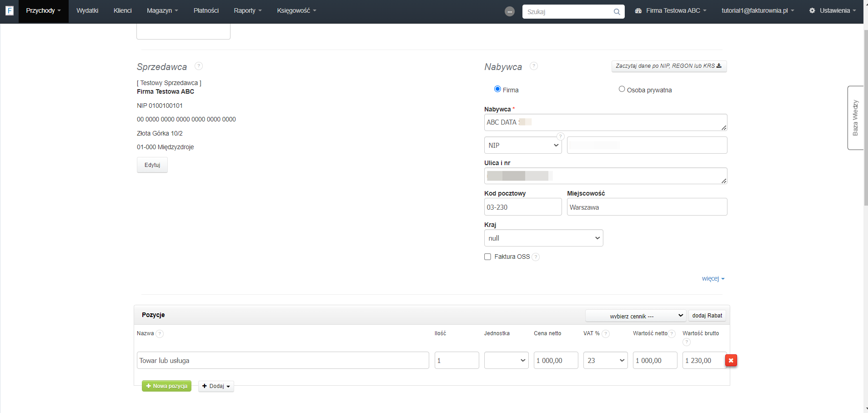The width and height of the screenshot is (868, 413).
Task: Open help icon next to Sprzedawca
Action: tap(199, 66)
